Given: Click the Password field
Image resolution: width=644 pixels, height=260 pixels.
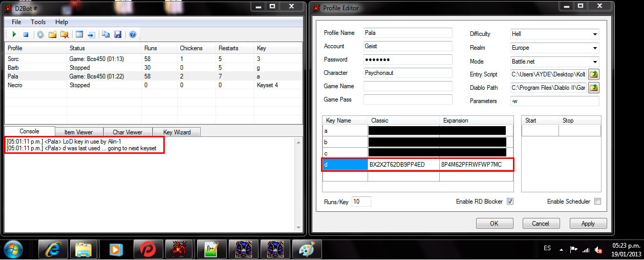Looking at the screenshot, I should point(408,59).
